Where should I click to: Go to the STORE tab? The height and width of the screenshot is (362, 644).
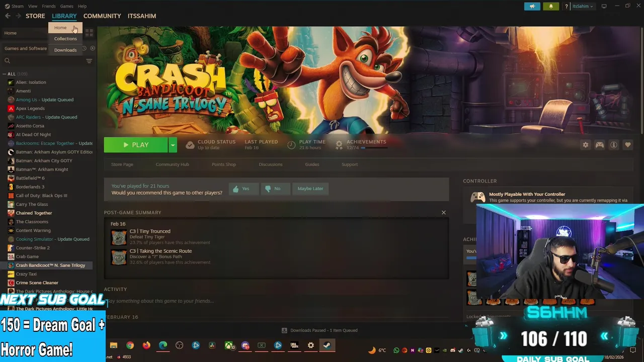tap(35, 16)
